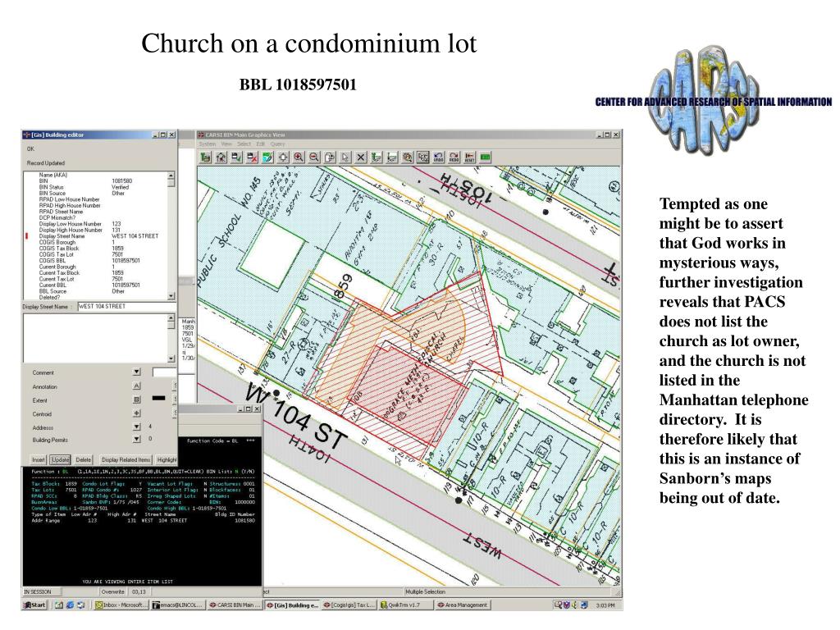
Task: Click the Comment text field in Building editor
Action: tap(164, 372)
